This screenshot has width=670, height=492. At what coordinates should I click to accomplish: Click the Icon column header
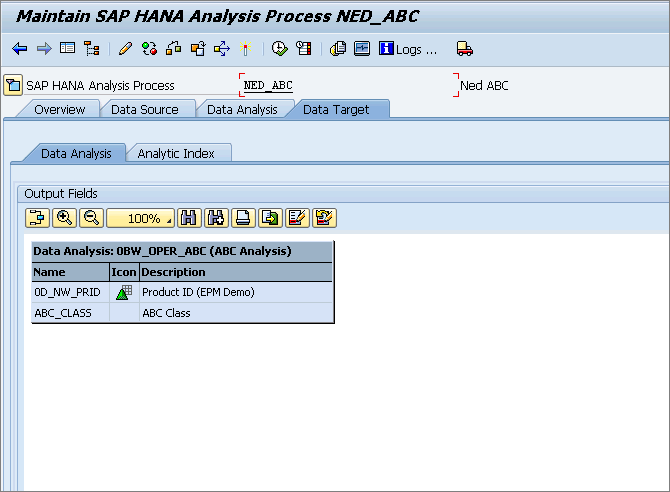point(124,272)
